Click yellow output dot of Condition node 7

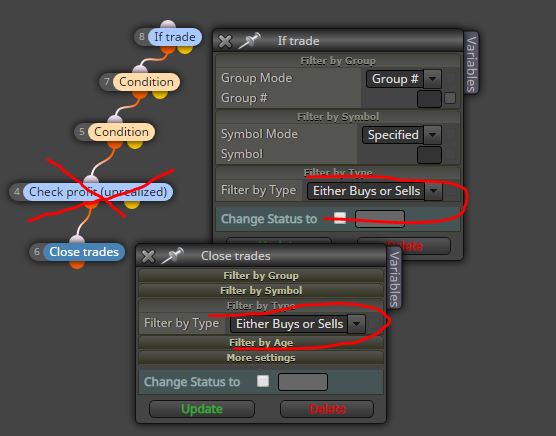[x=160, y=94]
